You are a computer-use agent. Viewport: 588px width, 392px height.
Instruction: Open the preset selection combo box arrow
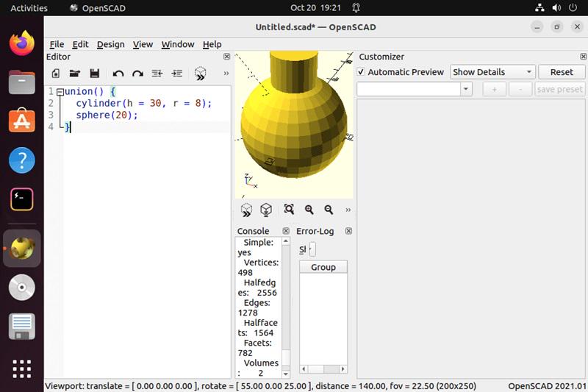click(466, 89)
